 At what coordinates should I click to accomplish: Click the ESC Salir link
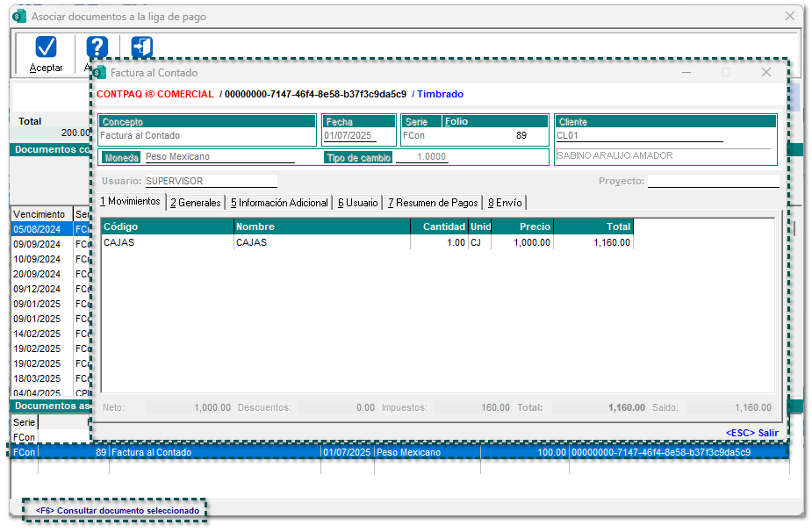[751, 433]
